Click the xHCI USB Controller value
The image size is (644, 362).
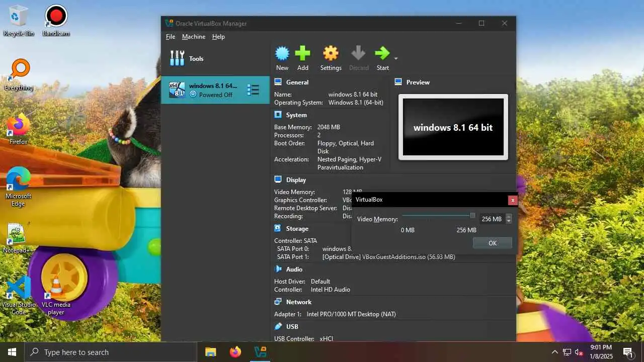326,339
